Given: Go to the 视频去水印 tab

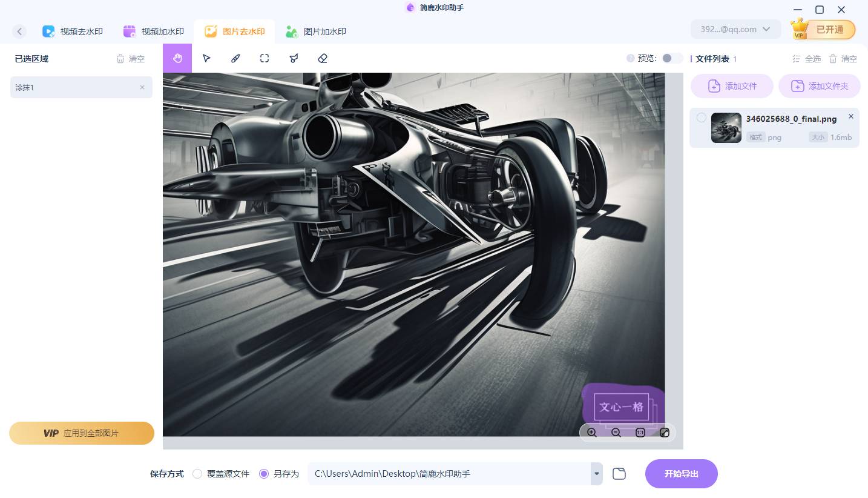Looking at the screenshot, I should tap(73, 31).
